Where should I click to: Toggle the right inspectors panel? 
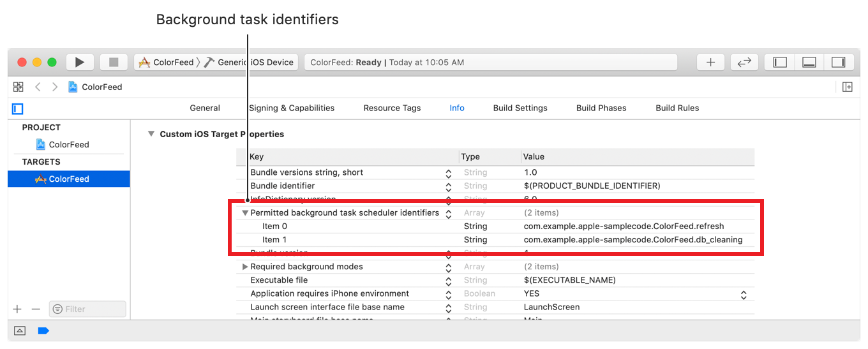pos(839,62)
